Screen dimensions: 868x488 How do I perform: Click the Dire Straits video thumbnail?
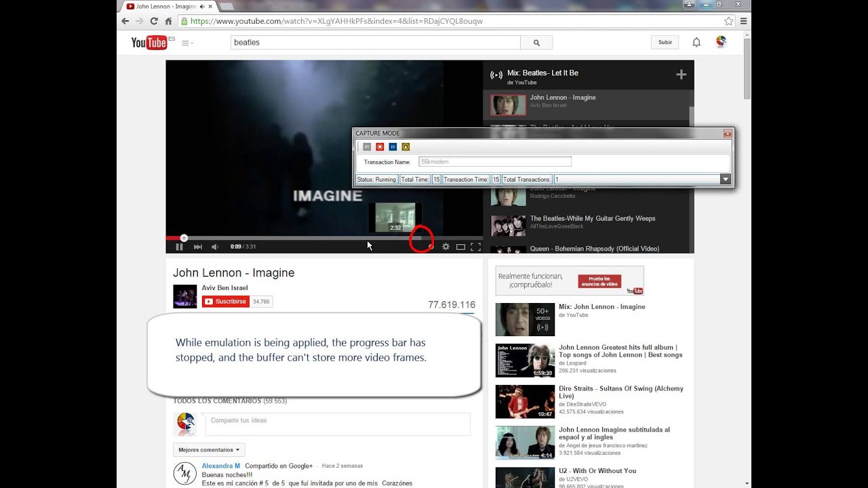click(x=525, y=401)
